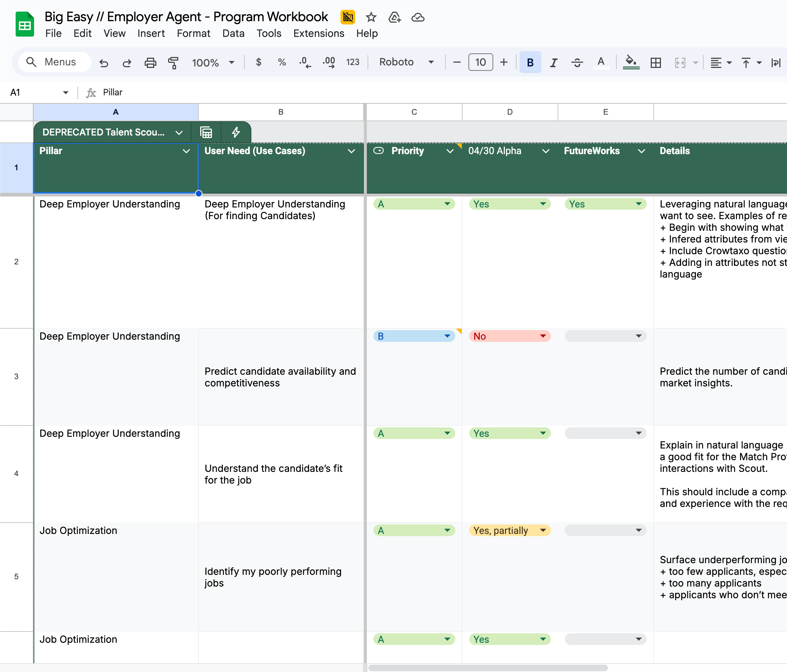This screenshot has height=672, width=787.
Task: Click the strikethrough formatting icon
Action: tap(577, 62)
